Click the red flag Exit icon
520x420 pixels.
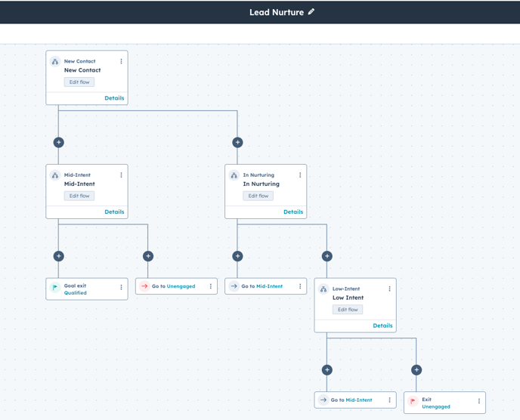click(x=413, y=401)
